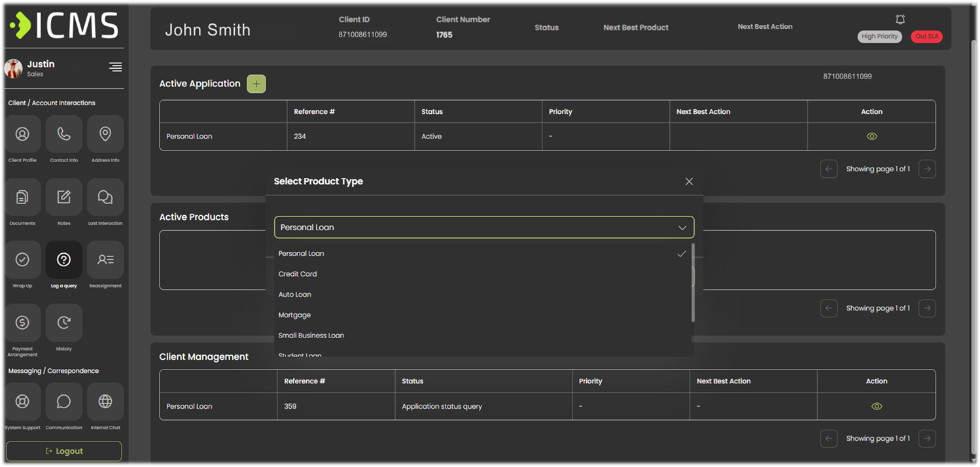
Task: View Client Management row 359 eye icon
Action: point(876,406)
